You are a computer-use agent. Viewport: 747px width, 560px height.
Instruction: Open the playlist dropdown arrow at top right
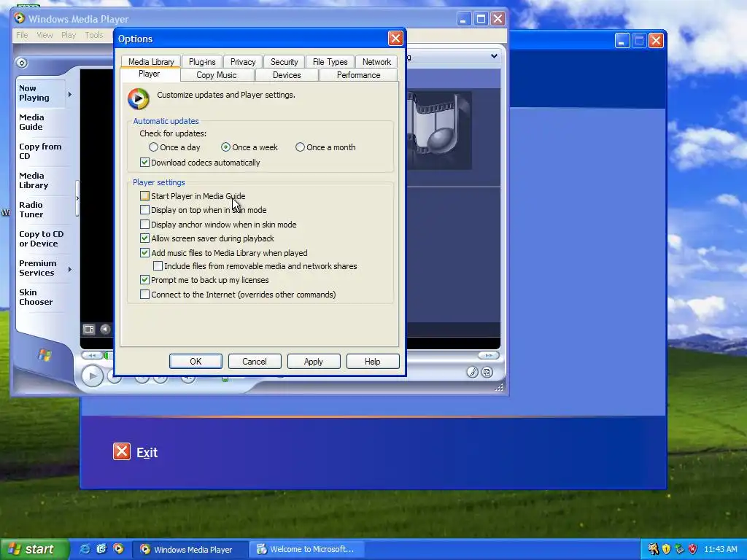(494, 56)
